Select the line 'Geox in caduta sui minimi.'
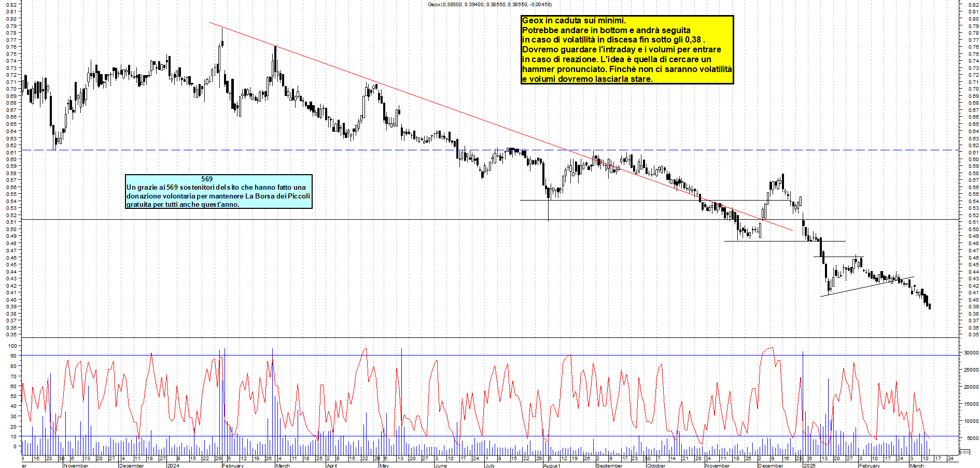This screenshot has height=468, width=980. [x=574, y=21]
